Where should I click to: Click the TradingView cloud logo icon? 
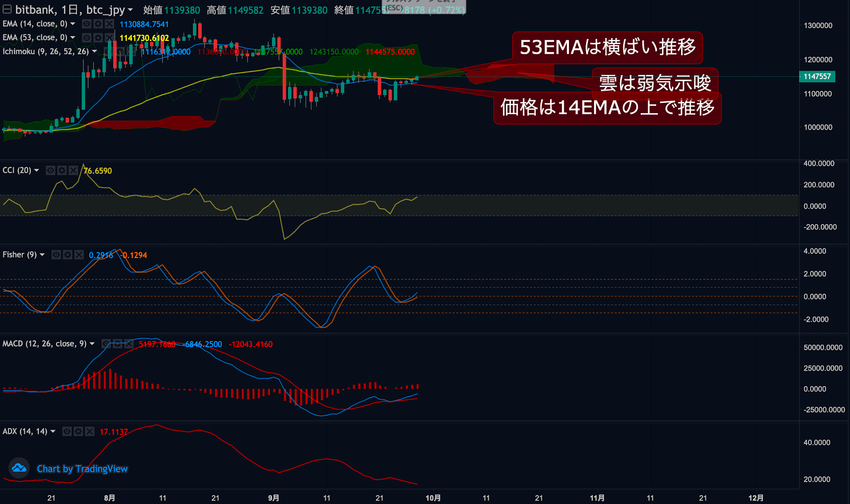tap(19, 468)
